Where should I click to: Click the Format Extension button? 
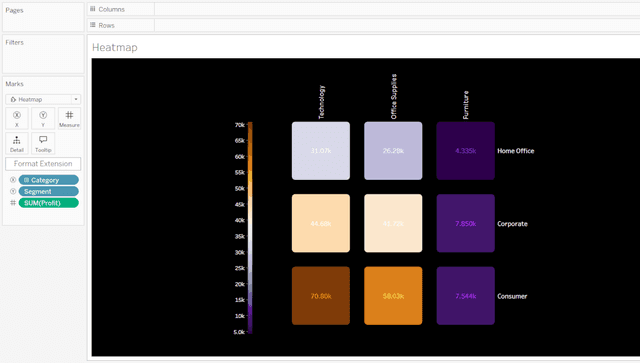coord(43,164)
